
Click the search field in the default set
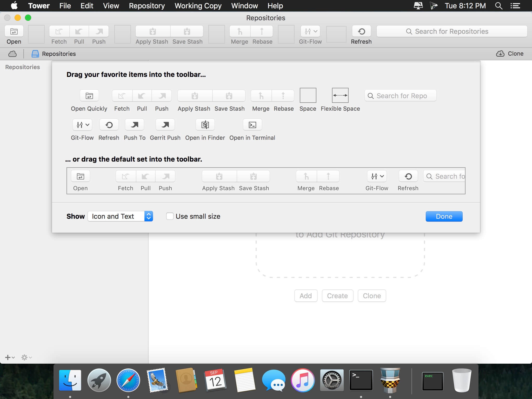pos(444,176)
